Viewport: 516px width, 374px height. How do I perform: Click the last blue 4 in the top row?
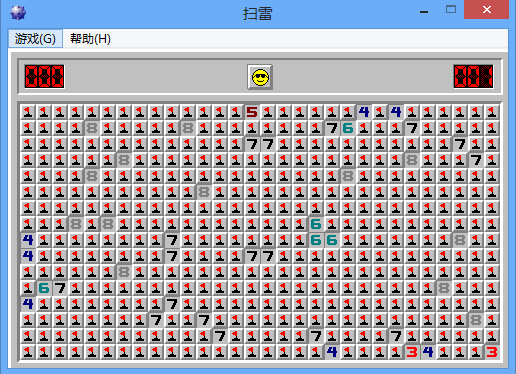pyautogui.click(x=396, y=112)
